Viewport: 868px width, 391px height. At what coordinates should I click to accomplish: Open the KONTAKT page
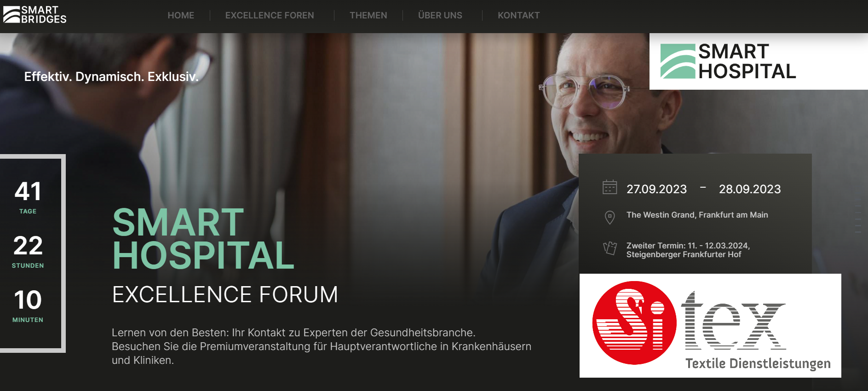(518, 15)
